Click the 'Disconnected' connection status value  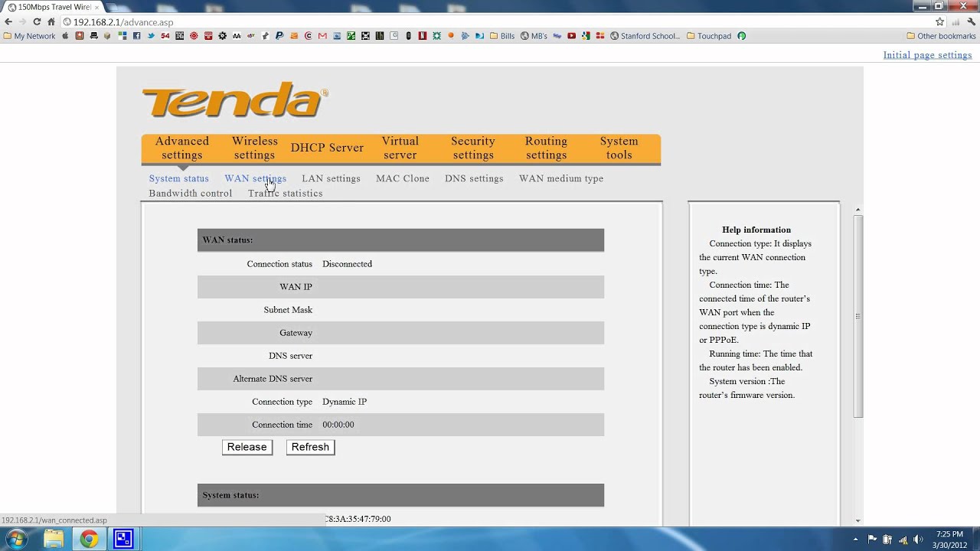[x=347, y=264]
